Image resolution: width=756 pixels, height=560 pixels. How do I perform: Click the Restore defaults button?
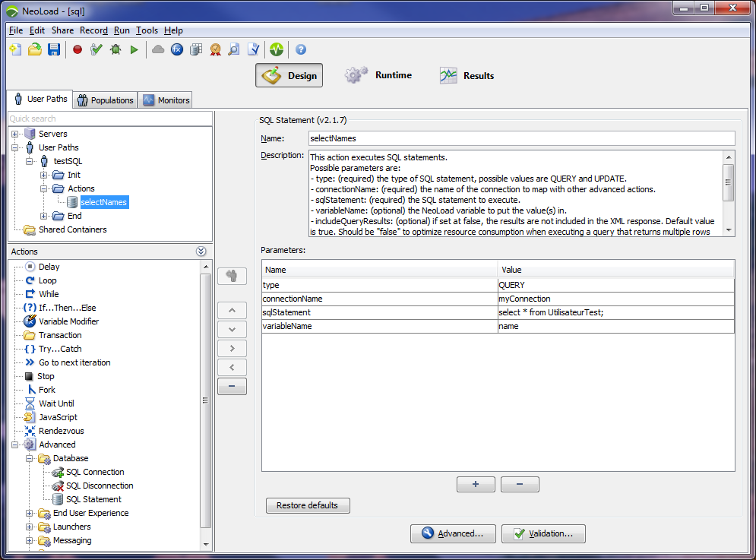pos(308,505)
